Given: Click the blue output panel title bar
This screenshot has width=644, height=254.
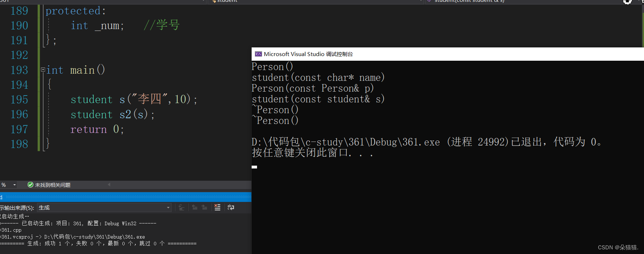Looking at the screenshot, I should click(126, 197).
